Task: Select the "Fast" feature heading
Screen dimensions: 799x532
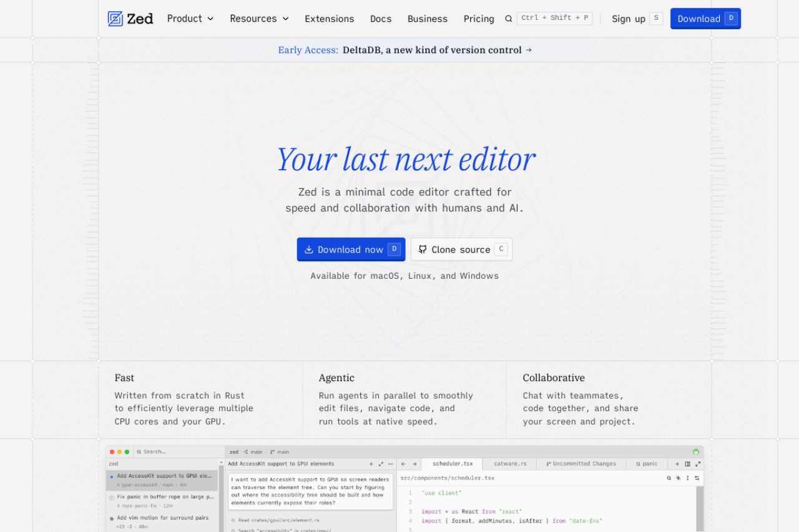Action: 124,378
